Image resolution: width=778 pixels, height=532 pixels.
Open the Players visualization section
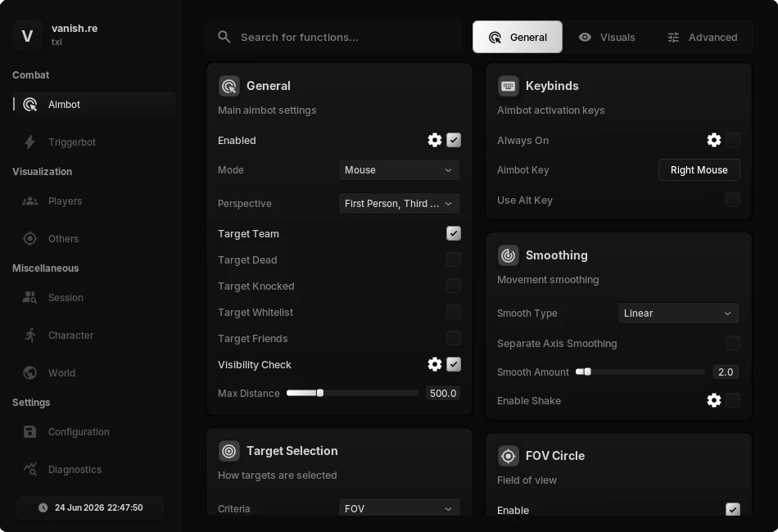pyautogui.click(x=94, y=201)
